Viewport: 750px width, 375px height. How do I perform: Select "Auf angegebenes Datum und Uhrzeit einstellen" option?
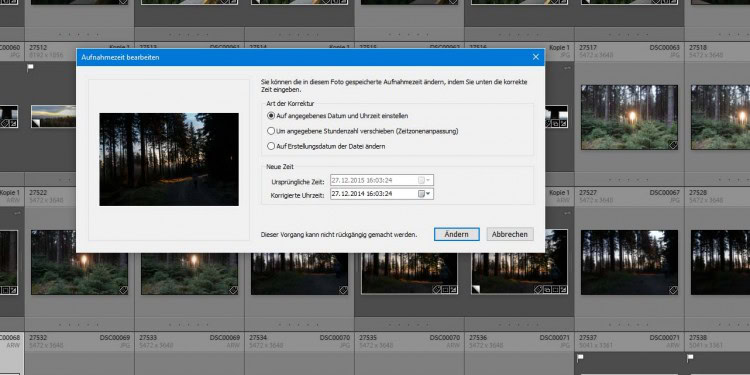pyautogui.click(x=338, y=116)
